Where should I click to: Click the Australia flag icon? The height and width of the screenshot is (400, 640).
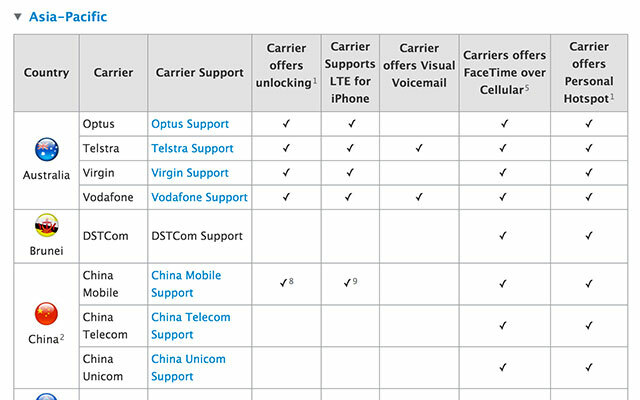pyautogui.click(x=47, y=149)
